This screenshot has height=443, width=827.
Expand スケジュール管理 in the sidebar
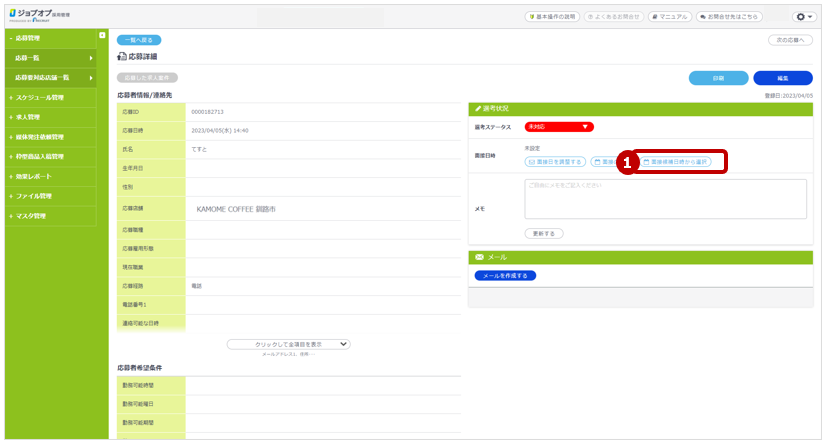[x=40, y=97]
